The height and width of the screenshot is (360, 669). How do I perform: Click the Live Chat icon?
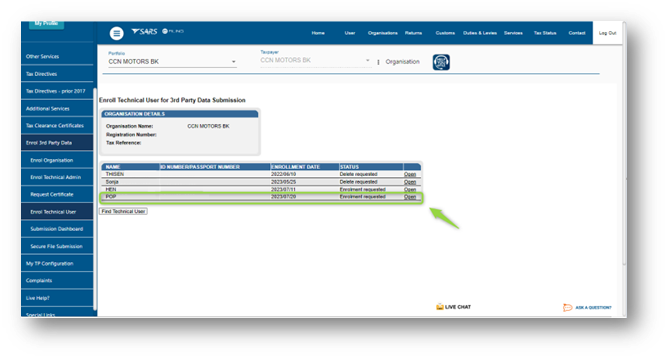pos(440,307)
